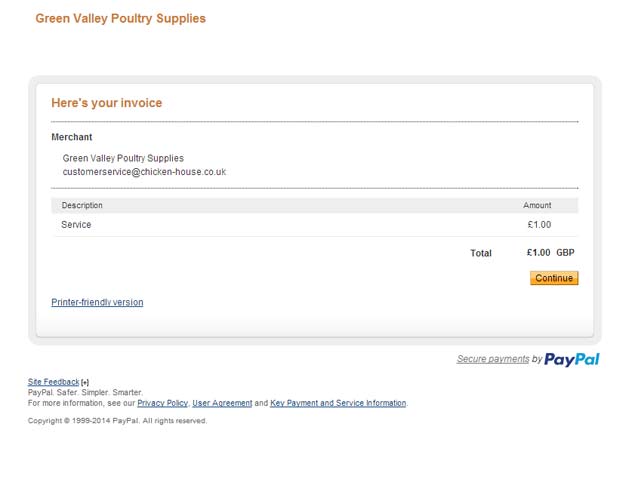Expand the Site Feedback [+] icon
This screenshot has width=632, height=482.
pos(85,383)
